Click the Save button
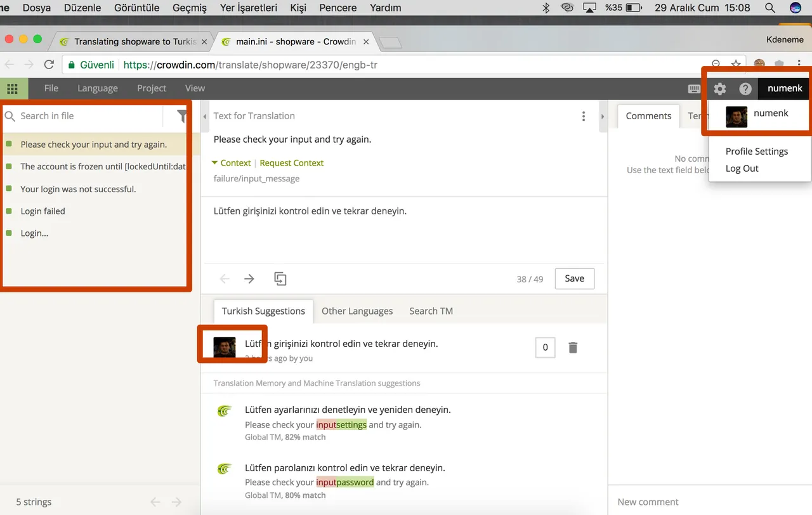Screen dimensions: 812x515 click(575, 278)
